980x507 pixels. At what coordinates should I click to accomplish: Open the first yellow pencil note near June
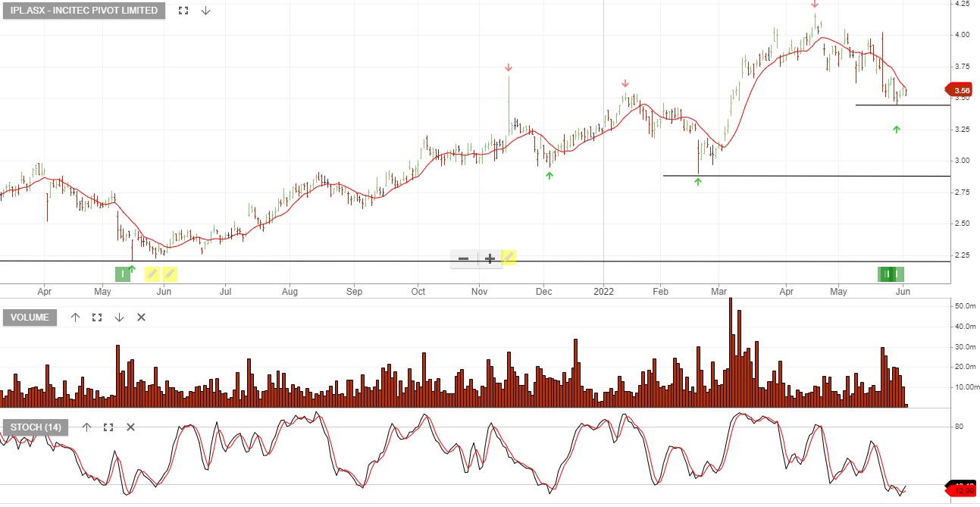152,274
